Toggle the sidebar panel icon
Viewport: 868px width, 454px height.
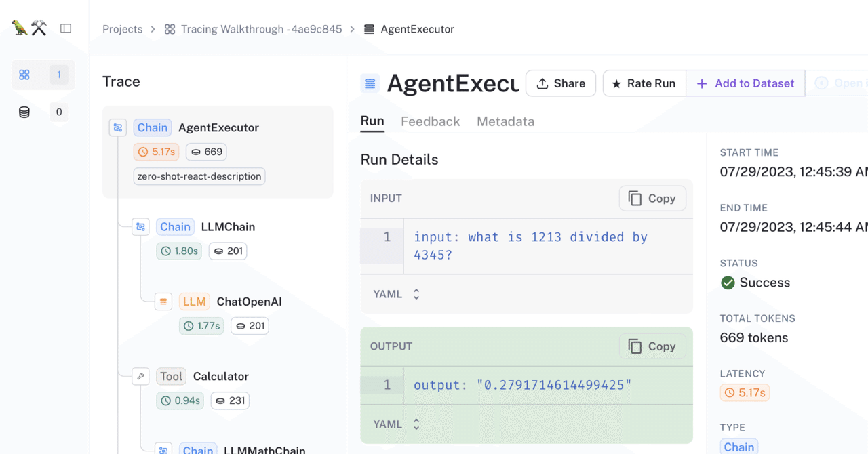coord(66,28)
